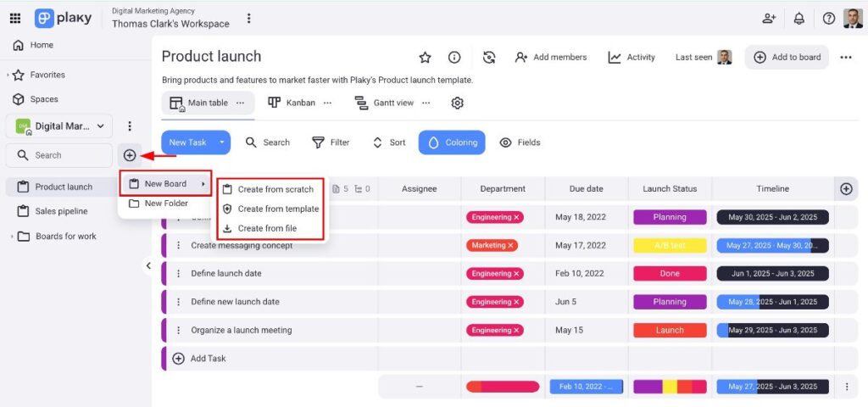Viewport: 868px width, 407px height.
Task: Open the user profile avatar
Action: 853,19
